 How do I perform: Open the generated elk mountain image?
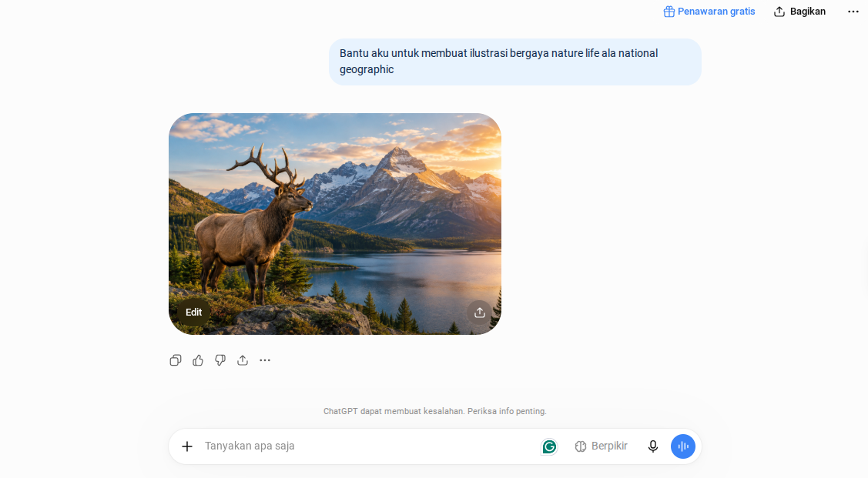point(335,223)
